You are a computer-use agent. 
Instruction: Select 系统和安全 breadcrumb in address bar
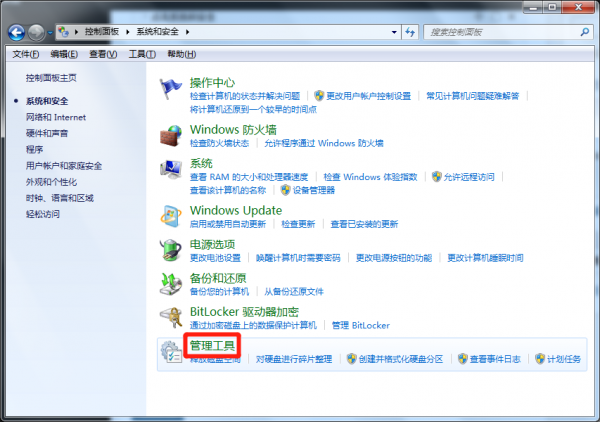(x=158, y=32)
